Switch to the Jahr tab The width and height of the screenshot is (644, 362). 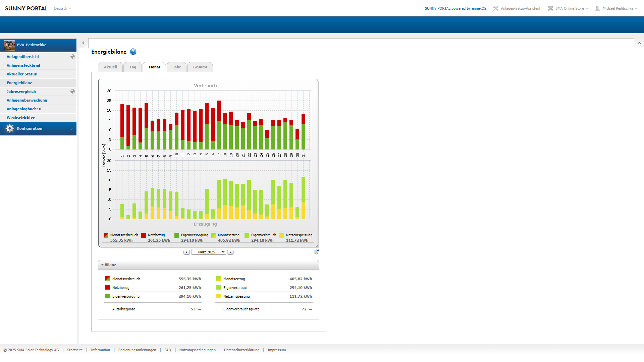pos(177,67)
